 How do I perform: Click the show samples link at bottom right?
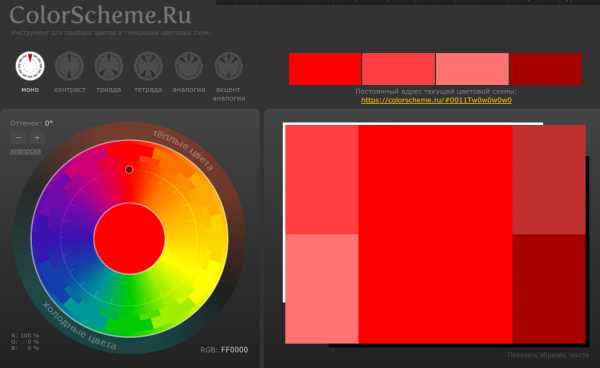pos(548,356)
